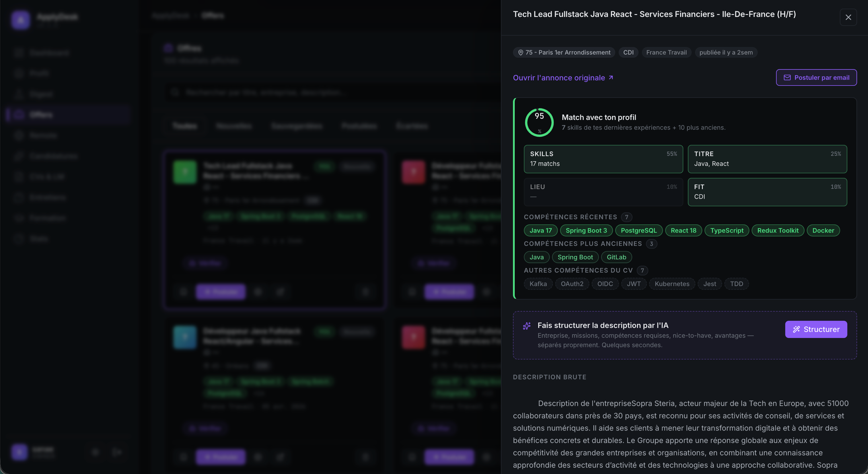This screenshot has width=868, height=474.
Task: Click the Spring Boot tag under older skills
Action: [575, 257]
